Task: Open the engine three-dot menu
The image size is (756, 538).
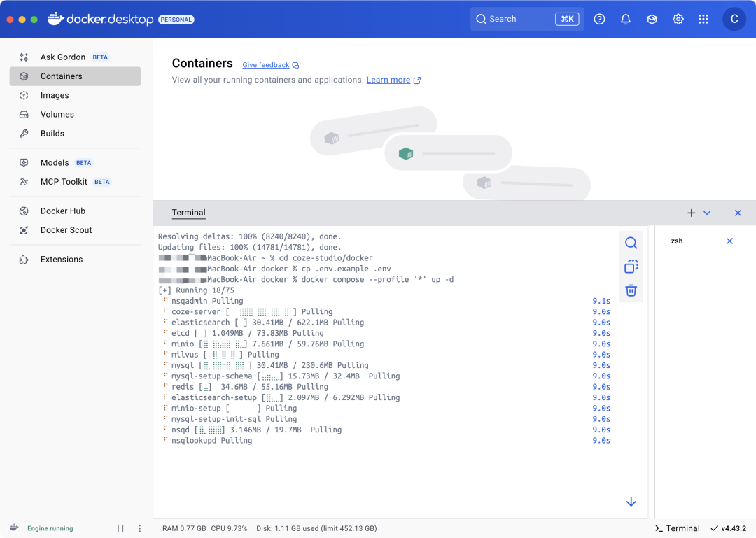Action: pyautogui.click(x=140, y=528)
